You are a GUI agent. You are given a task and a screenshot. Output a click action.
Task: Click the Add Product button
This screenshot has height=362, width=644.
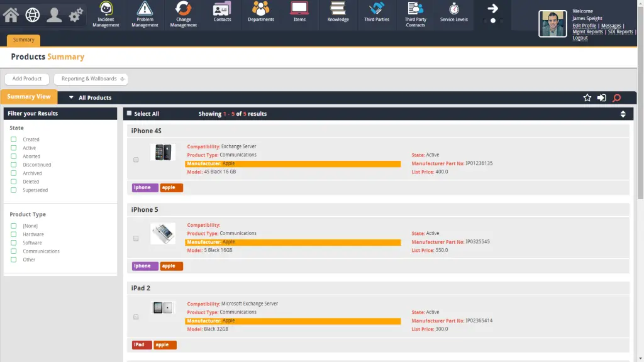[26, 79]
